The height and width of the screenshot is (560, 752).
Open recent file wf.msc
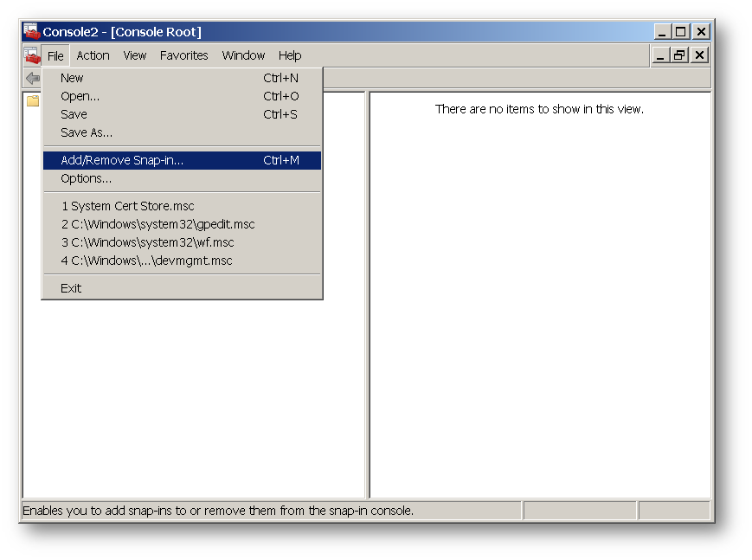click(x=147, y=242)
